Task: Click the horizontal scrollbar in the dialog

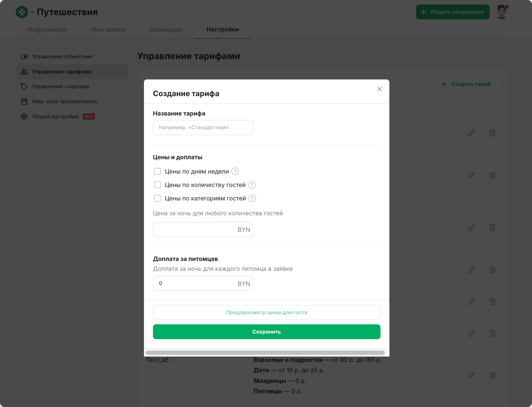Action: 265,353
